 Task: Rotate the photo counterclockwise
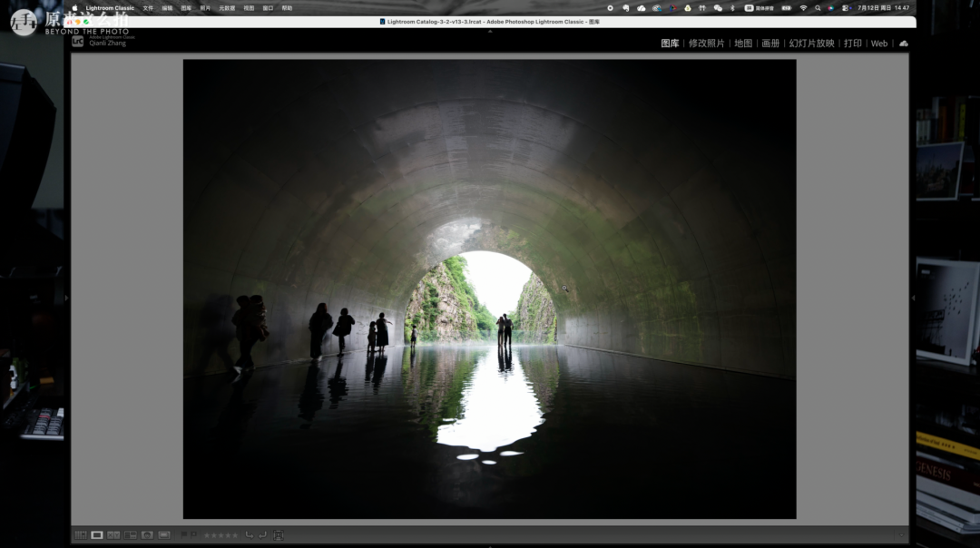pyautogui.click(x=250, y=535)
